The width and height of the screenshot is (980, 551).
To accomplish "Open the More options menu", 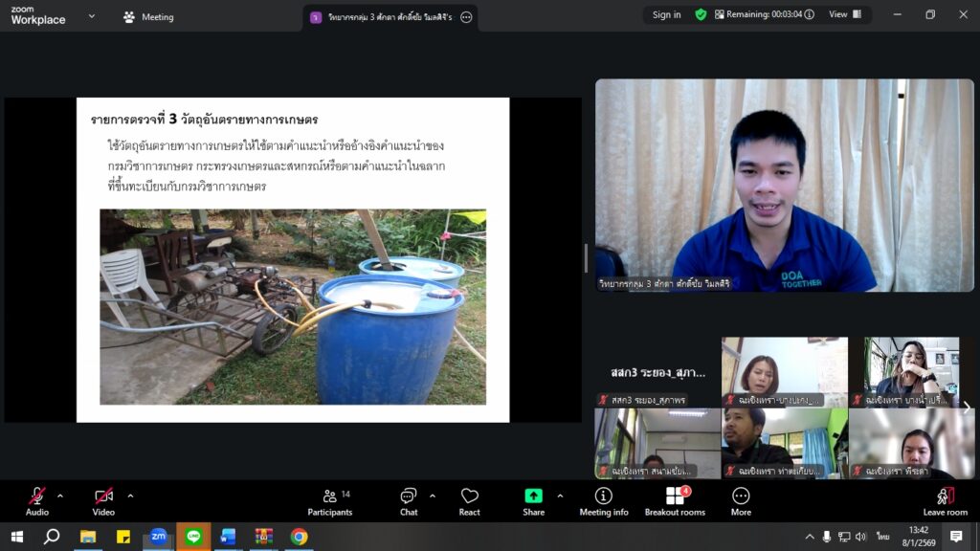I will coord(741,501).
